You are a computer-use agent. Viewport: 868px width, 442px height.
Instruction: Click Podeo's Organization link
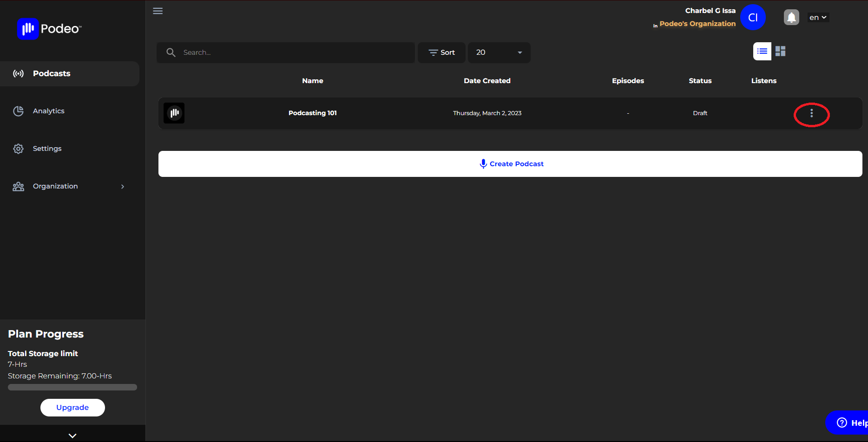[697, 24]
